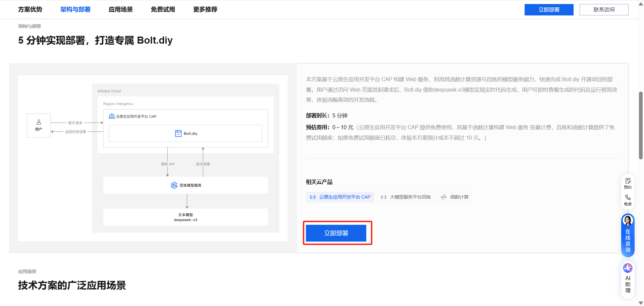Click the 部署时长: 5 分钟 text
Image resolution: width=644 pixels, height=306 pixels.
pos(327,115)
